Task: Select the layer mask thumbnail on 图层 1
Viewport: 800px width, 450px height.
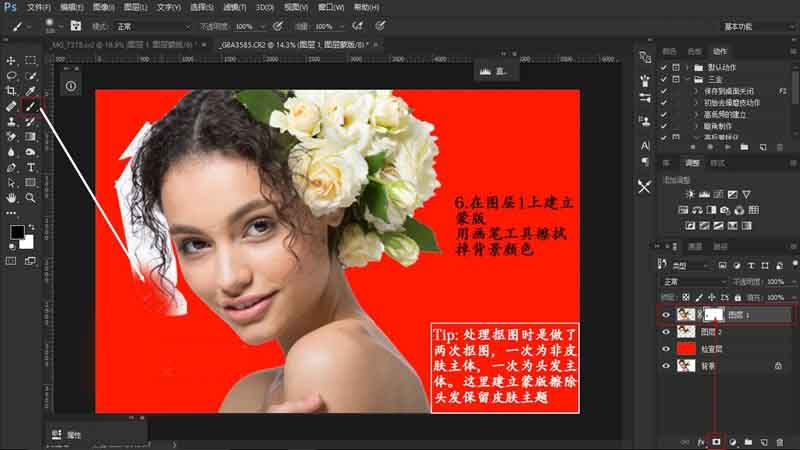Action: [714, 315]
